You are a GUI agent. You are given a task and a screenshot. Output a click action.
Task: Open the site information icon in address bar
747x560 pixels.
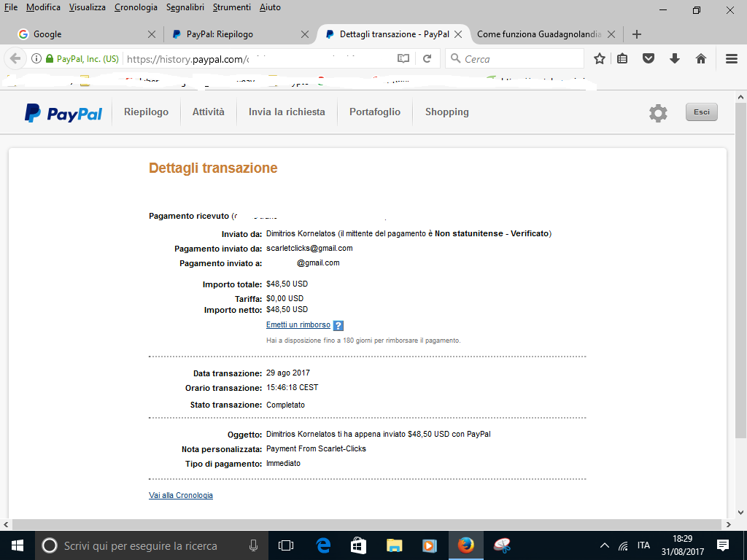click(x=36, y=58)
